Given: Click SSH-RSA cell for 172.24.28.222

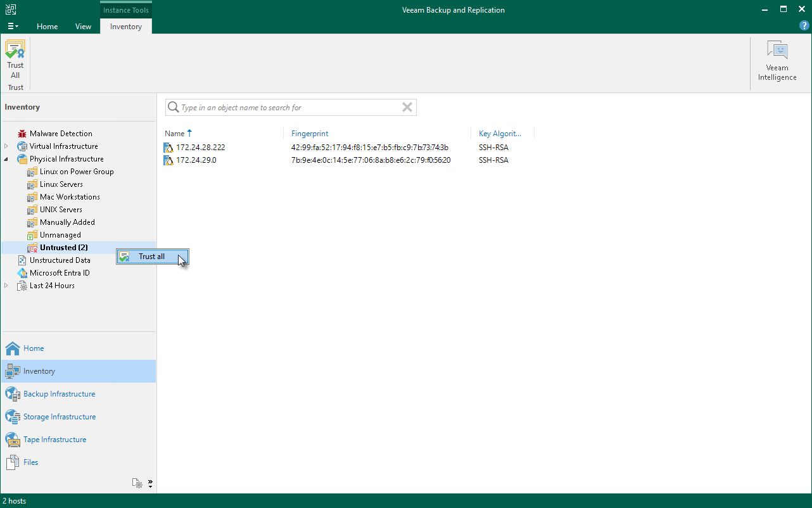Looking at the screenshot, I should 493,148.
